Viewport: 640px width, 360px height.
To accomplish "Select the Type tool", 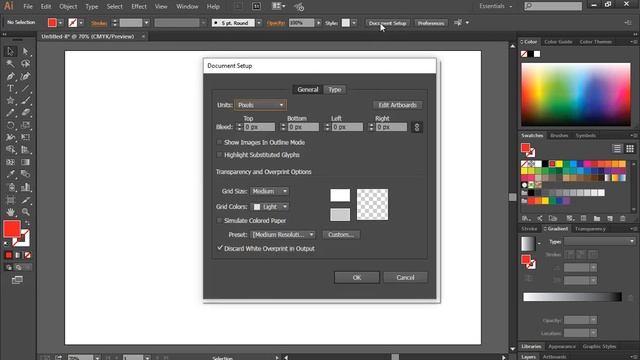I will pyautogui.click(x=11, y=89).
